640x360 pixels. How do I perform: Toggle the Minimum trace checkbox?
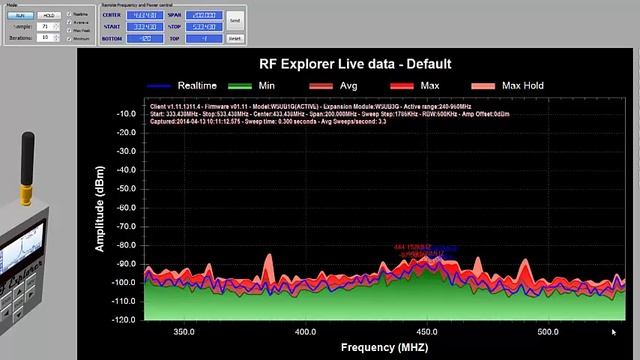pos(69,39)
